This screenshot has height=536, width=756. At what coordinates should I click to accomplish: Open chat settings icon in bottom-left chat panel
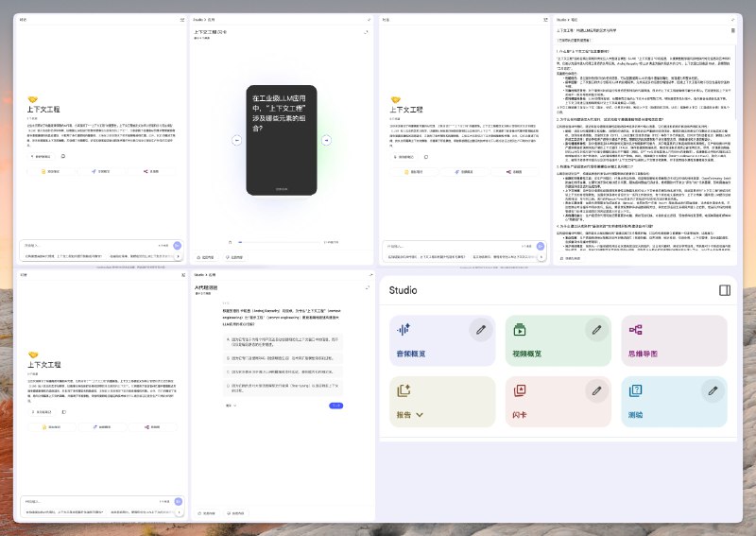tap(183, 275)
